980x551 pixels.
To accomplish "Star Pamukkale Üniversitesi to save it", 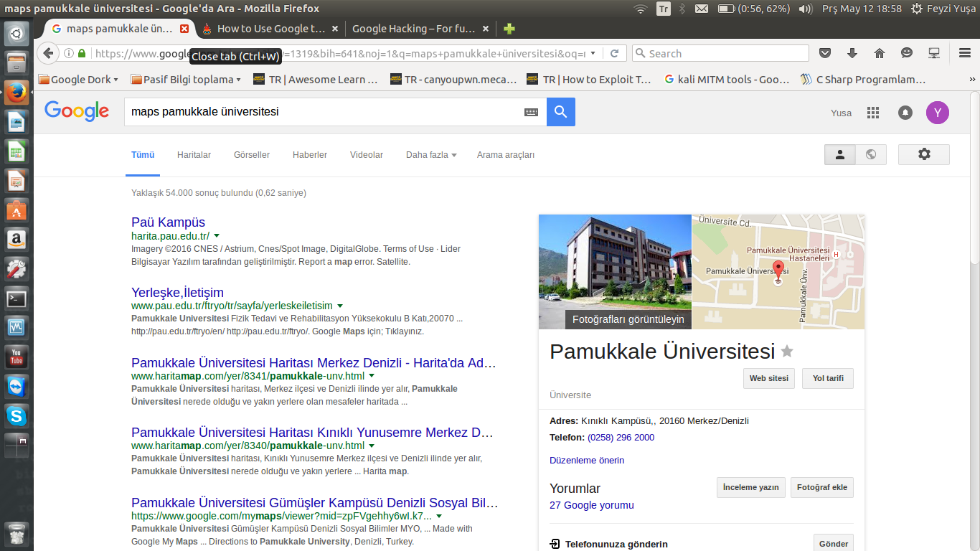I will pos(787,351).
